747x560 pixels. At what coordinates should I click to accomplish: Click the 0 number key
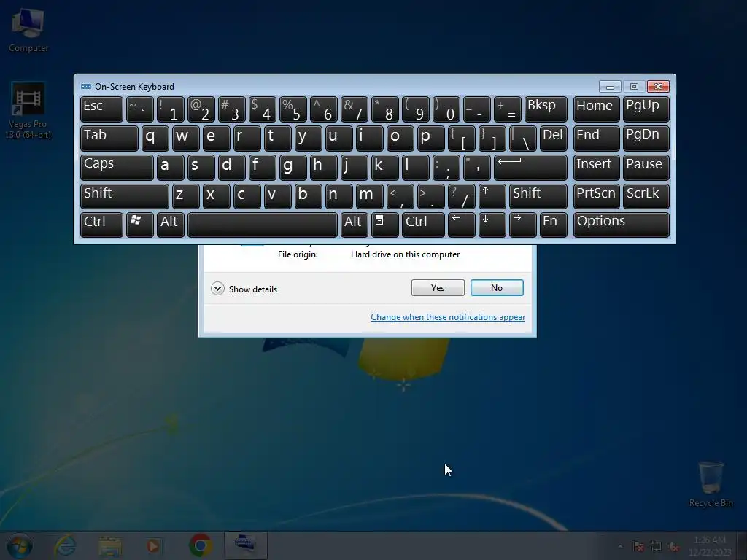pyautogui.click(x=446, y=109)
